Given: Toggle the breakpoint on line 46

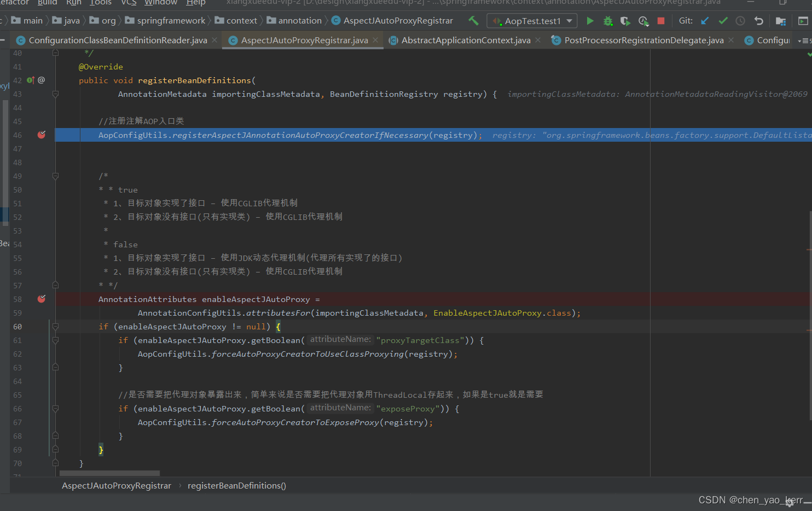Looking at the screenshot, I should pos(42,135).
